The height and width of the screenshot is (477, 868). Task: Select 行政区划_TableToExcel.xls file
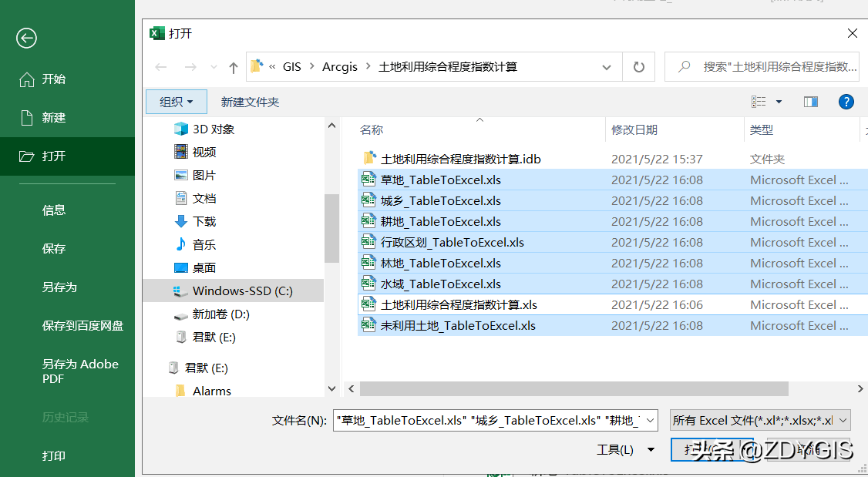click(x=453, y=243)
